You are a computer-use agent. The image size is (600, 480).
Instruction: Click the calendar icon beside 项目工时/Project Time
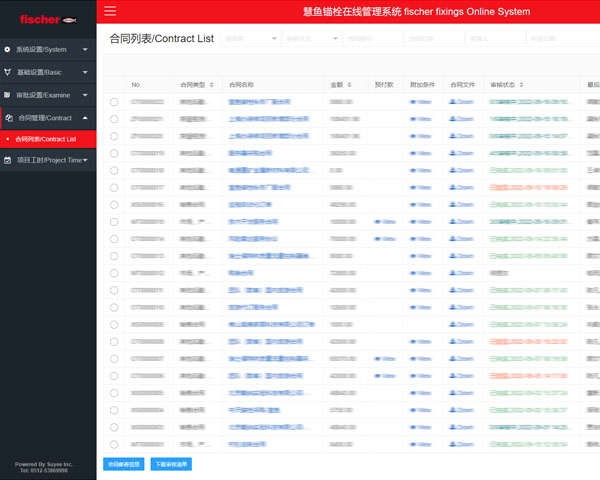click(x=8, y=160)
